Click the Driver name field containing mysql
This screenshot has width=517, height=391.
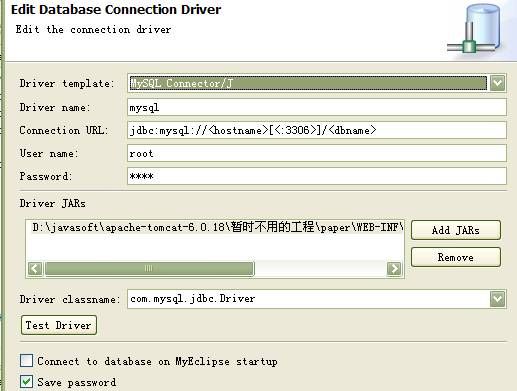317,107
